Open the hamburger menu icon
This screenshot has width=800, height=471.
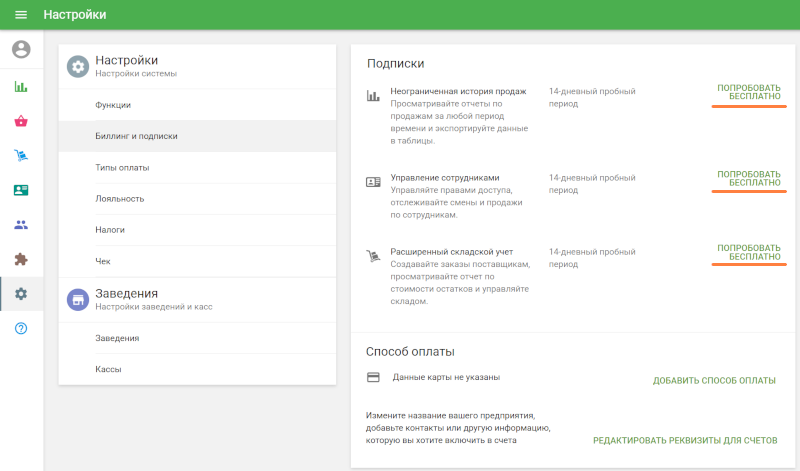(21, 15)
